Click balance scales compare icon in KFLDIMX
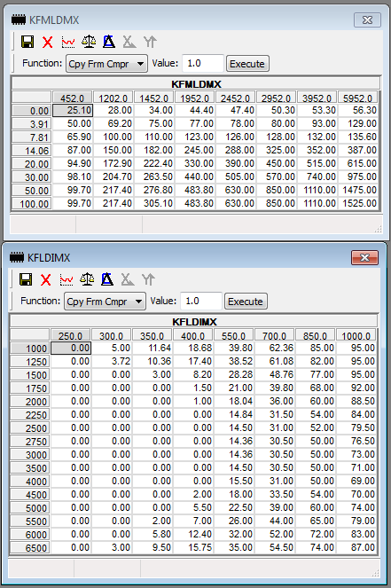The image size is (391, 588). coord(87,279)
